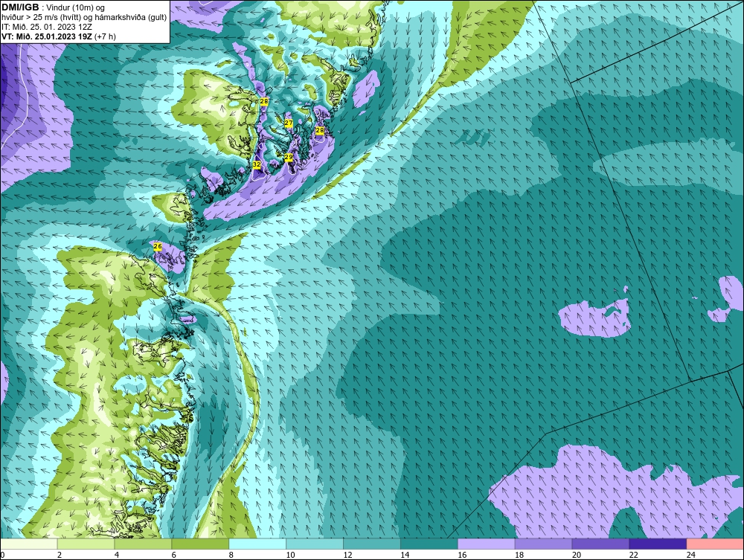Click the legend scale number 12
This screenshot has width=744, height=560.
click(x=347, y=555)
